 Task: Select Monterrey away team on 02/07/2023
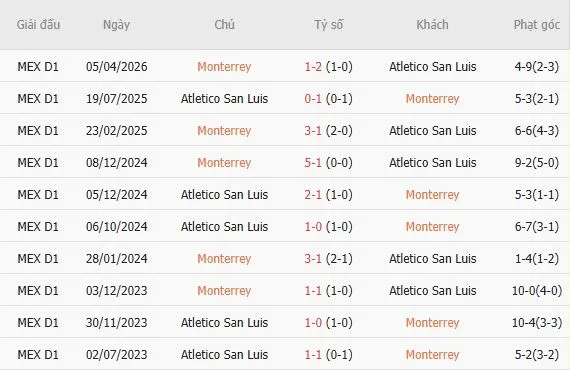click(x=433, y=355)
